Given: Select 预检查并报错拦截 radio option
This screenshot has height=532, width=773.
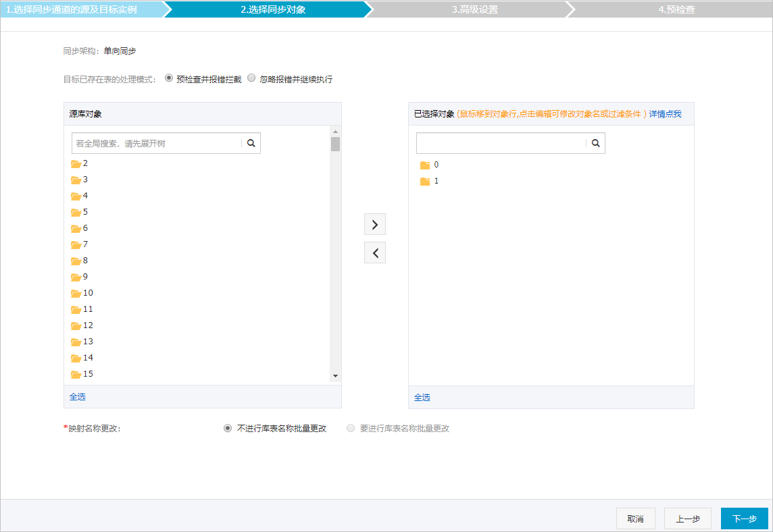Looking at the screenshot, I should pyautogui.click(x=169, y=78).
